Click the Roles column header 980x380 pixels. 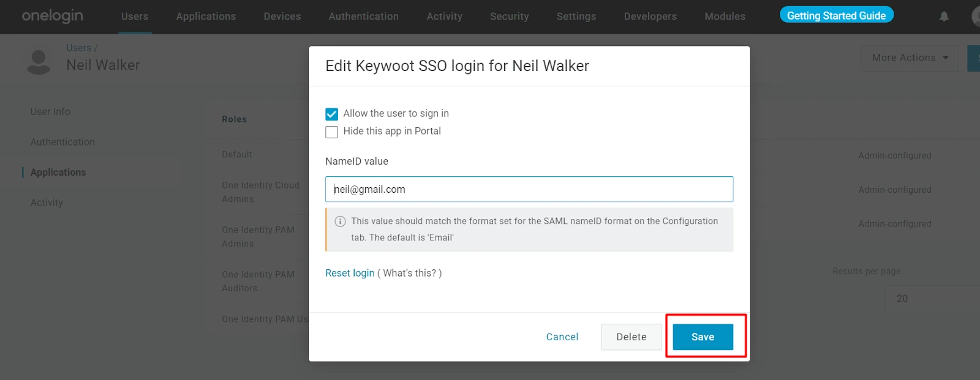[234, 119]
